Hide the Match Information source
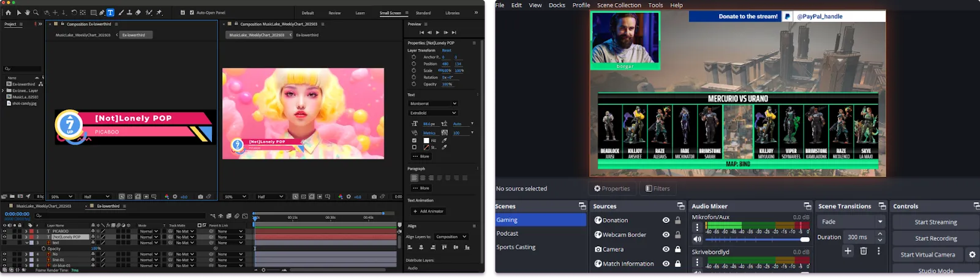 click(666, 263)
